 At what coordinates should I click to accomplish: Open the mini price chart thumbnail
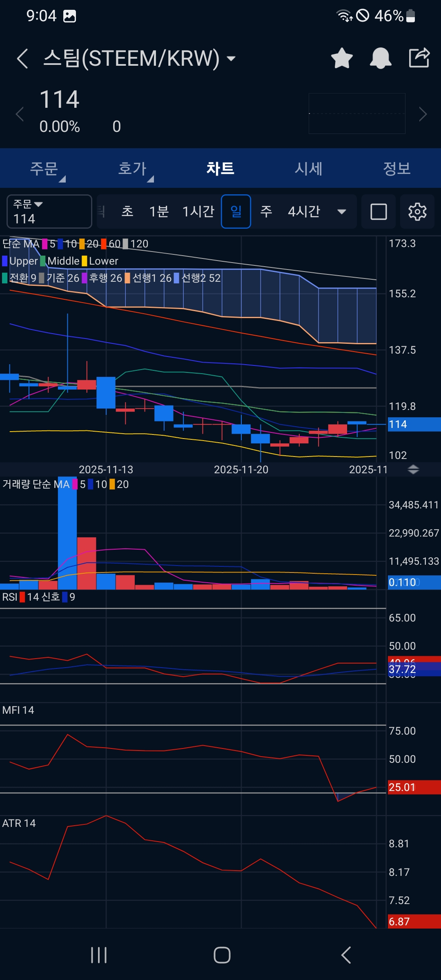[357, 114]
